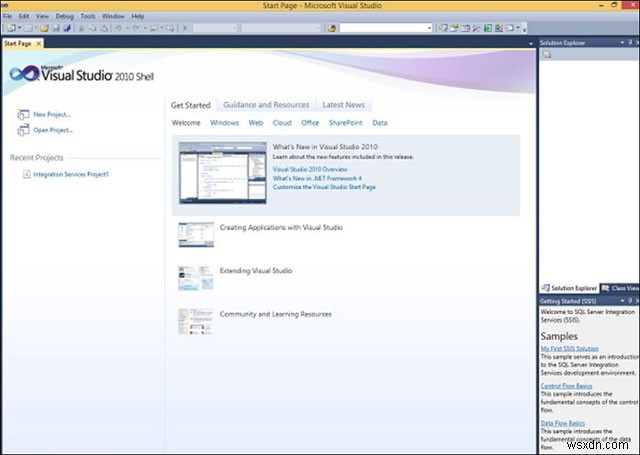Click the folder icon inside Solution Explorer
Image resolution: width=640 pixels, height=455 pixels.
[547, 54]
